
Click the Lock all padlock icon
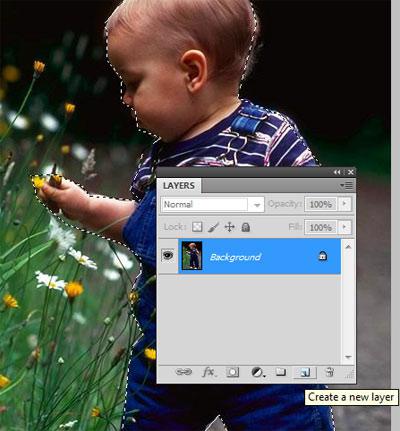(x=246, y=227)
